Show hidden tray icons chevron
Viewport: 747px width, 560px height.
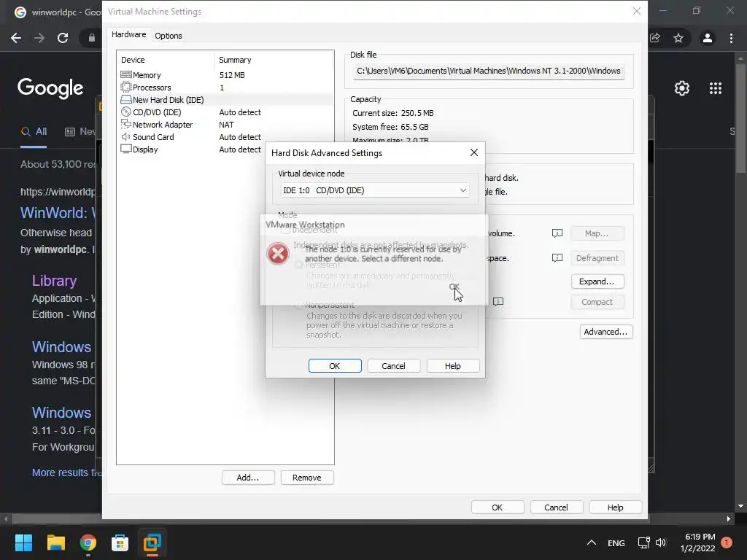point(591,542)
